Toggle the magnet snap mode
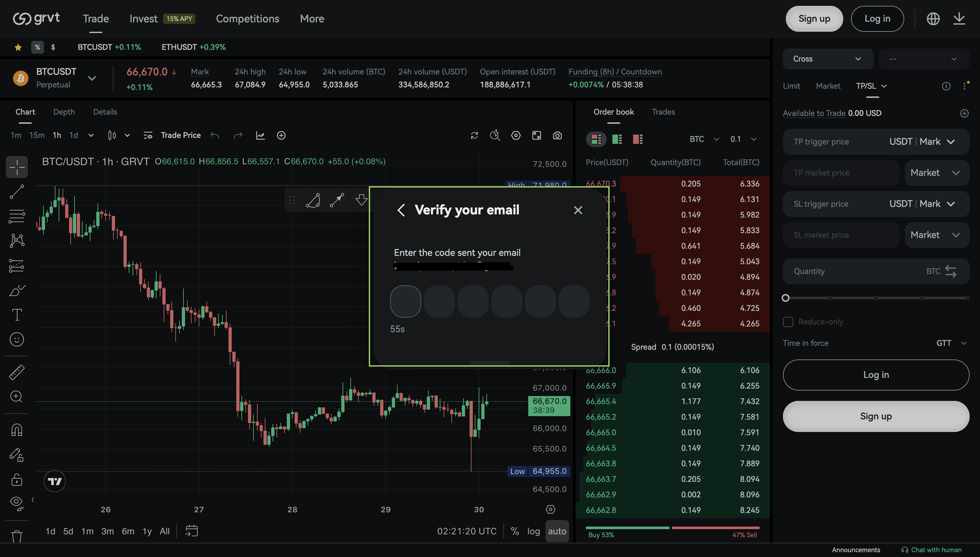The width and height of the screenshot is (980, 557). pyautogui.click(x=17, y=430)
